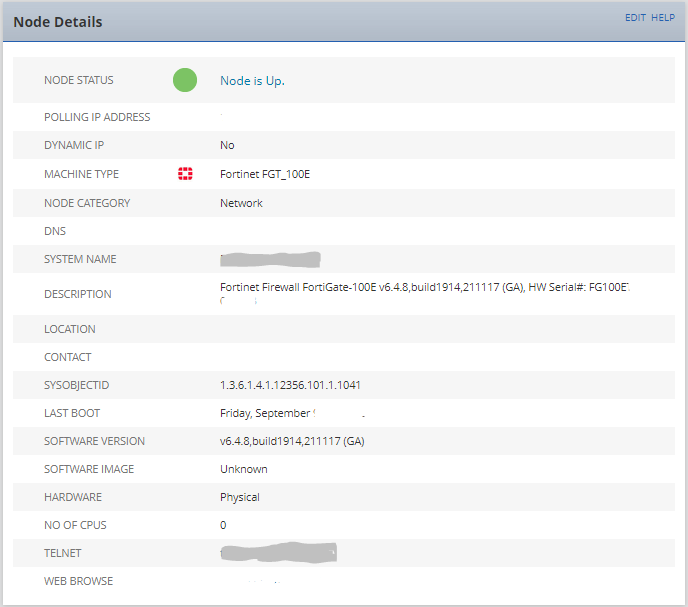Click the DYNAMIC IP label
Screen dimensions: 688x607
point(74,145)
